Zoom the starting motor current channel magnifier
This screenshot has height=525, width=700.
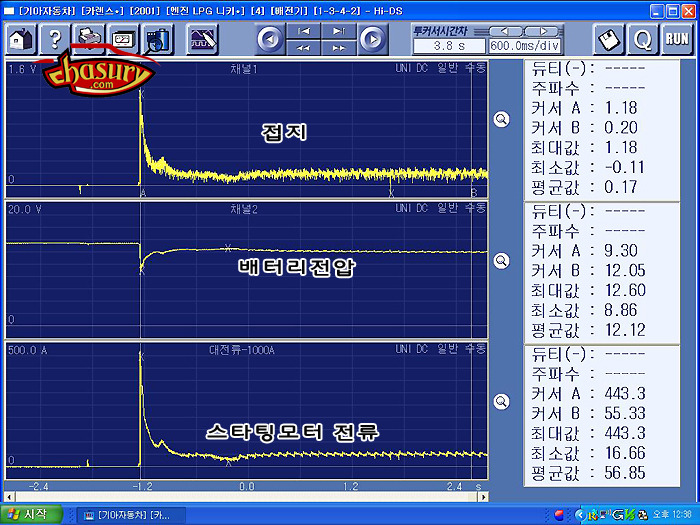coord(502,401)
